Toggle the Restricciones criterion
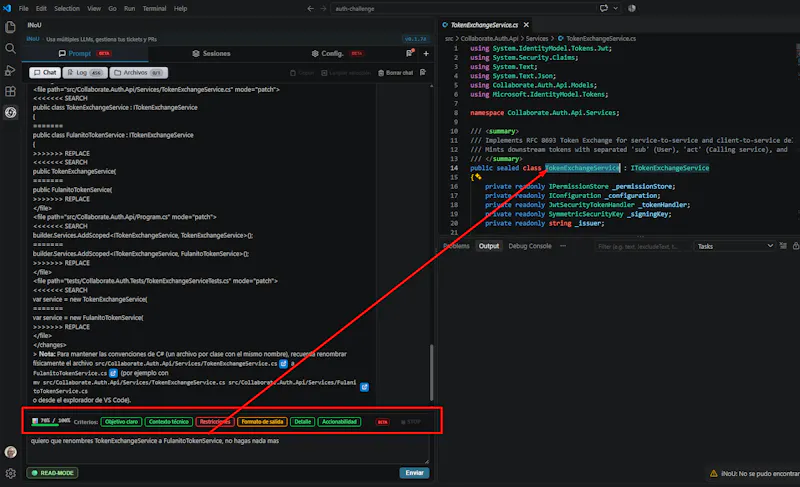800x487 pixels. [215, 422]
